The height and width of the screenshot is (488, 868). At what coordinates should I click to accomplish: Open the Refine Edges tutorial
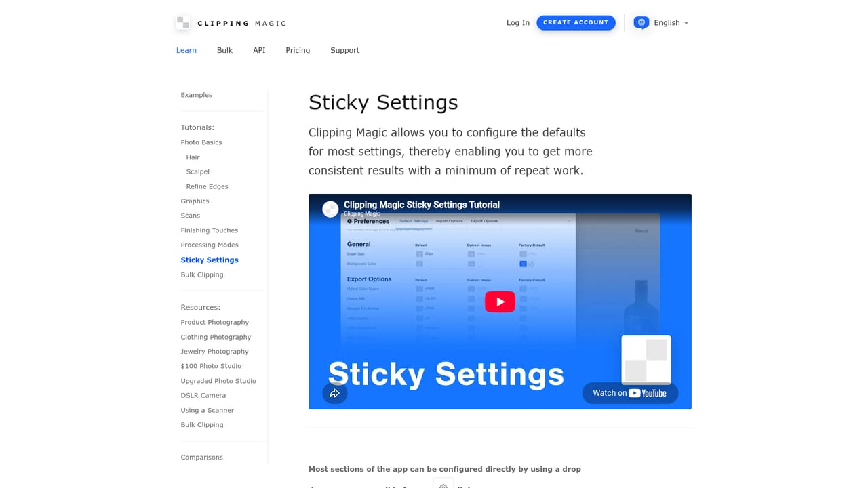pyautogui.click(x=208, y=187)
